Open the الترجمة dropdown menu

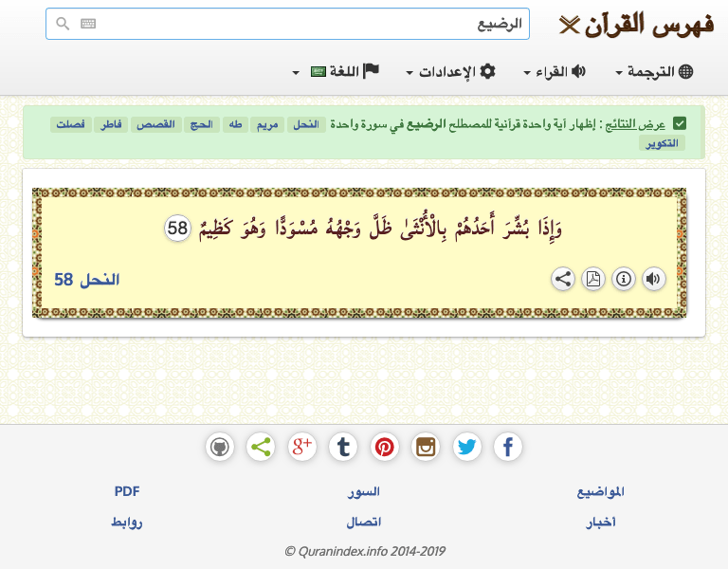coord(654,71)
